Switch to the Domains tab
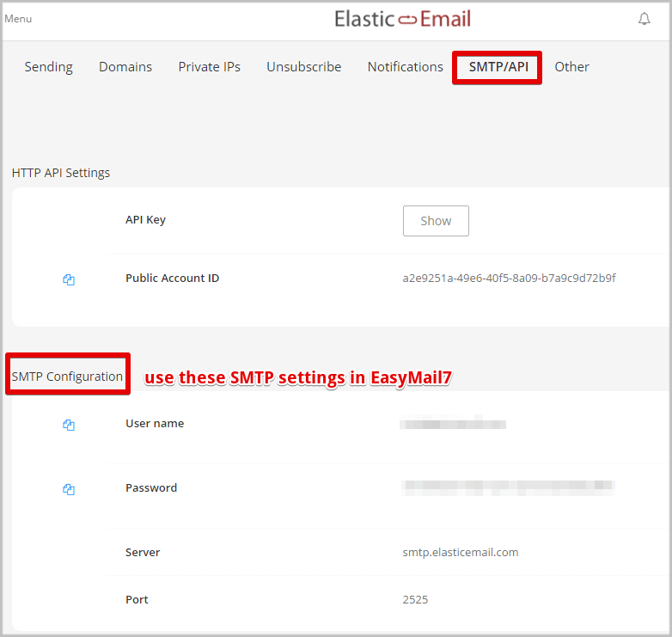Image resolution: width=672 pixels, height=637 pixels. point(125,67)
